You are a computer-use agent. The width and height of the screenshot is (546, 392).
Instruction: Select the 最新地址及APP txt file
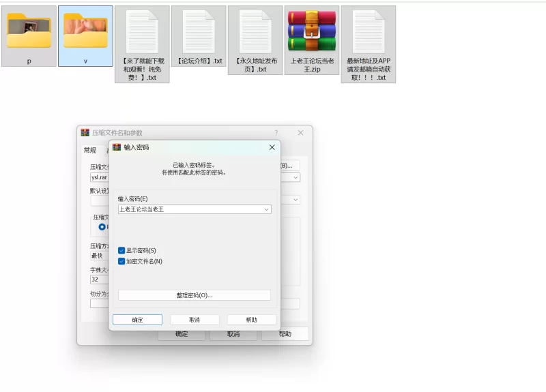click(369, 44)
